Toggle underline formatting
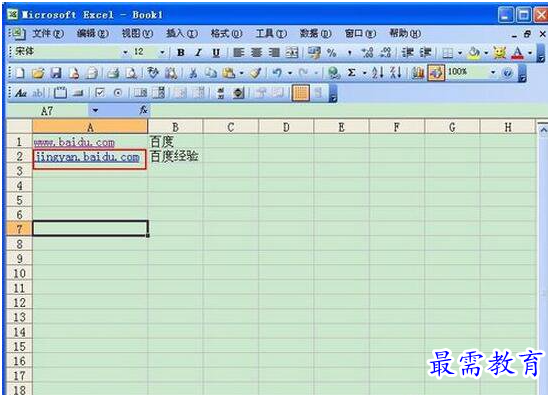551x395 pixels. 216,53
